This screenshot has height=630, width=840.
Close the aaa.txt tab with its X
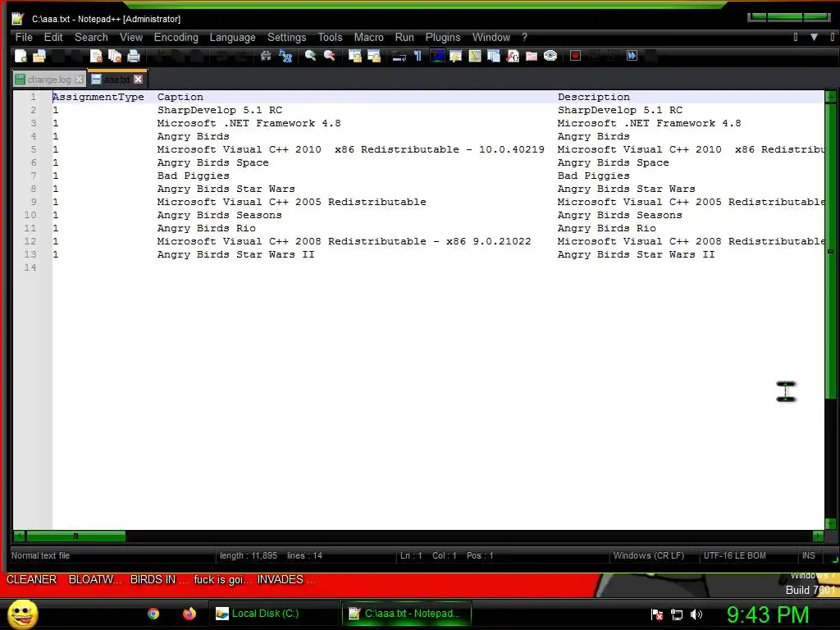pyautogui.click(x=138, y=80)
